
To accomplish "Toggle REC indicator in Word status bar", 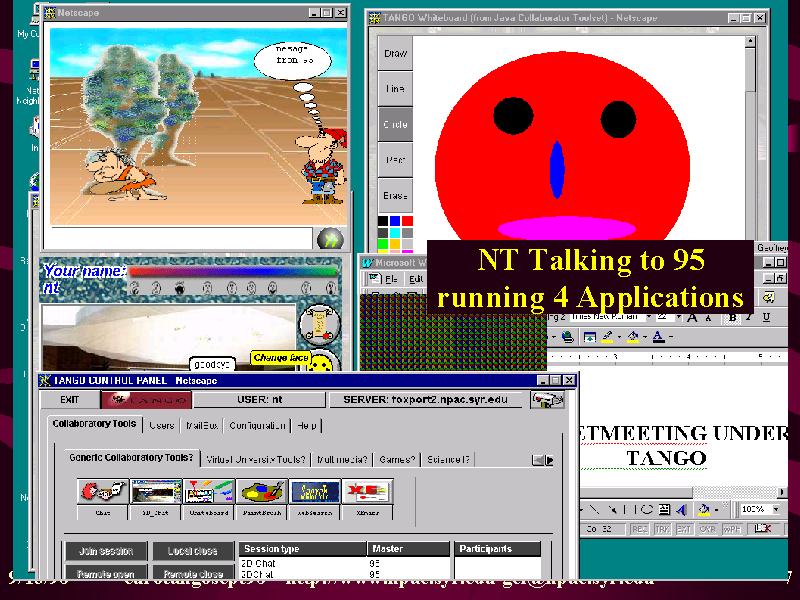I will 639,529.
